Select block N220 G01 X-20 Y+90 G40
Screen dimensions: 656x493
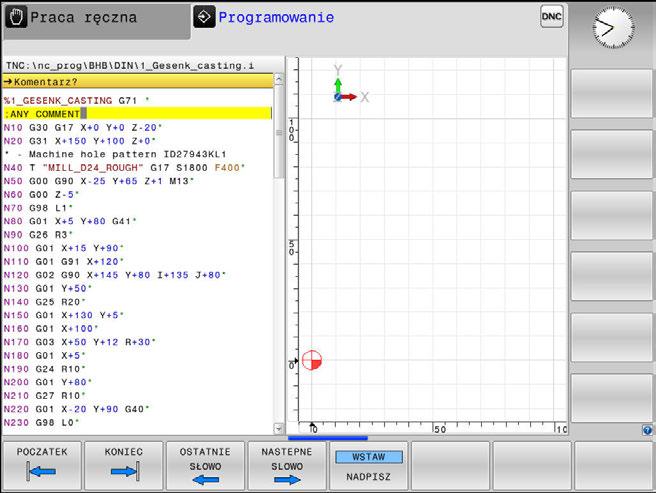coord(77,409)
